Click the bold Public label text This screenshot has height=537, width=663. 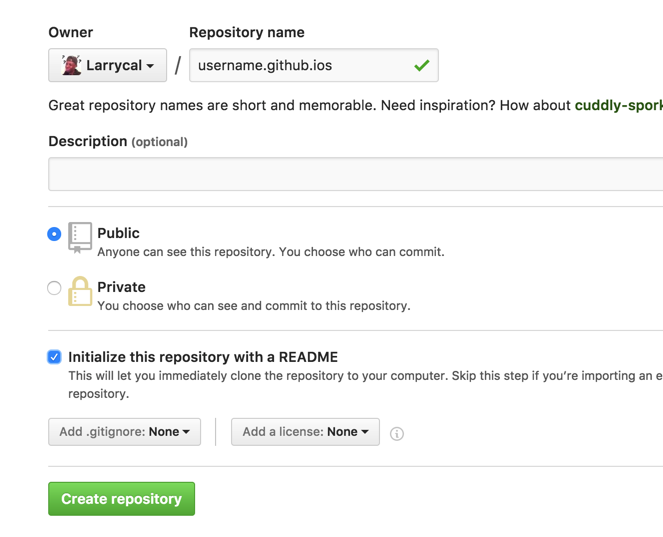point(118,233)
